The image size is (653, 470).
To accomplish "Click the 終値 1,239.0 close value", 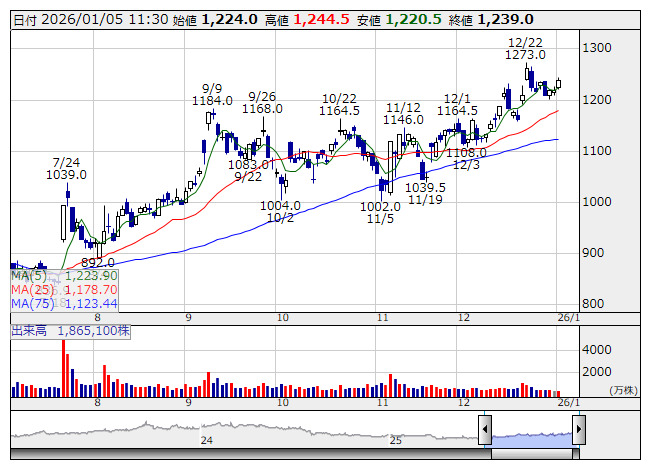I will [x=491, y=20].
